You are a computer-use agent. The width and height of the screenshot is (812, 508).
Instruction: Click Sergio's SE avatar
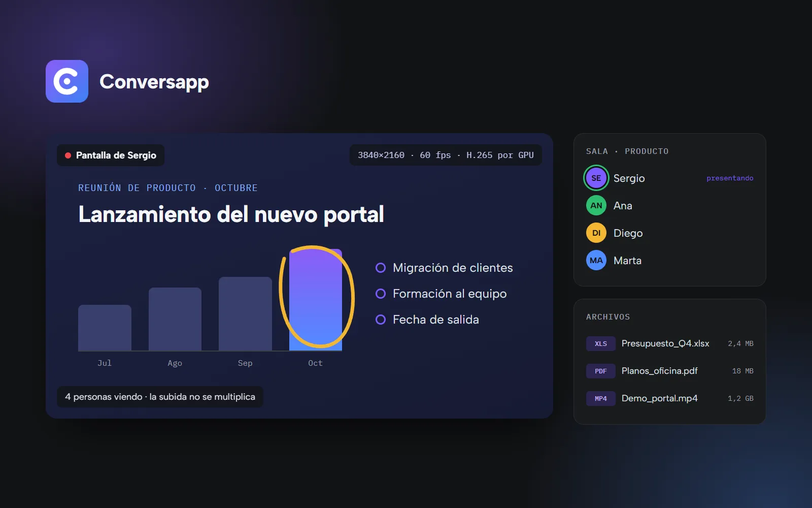[x=596, y=178]
